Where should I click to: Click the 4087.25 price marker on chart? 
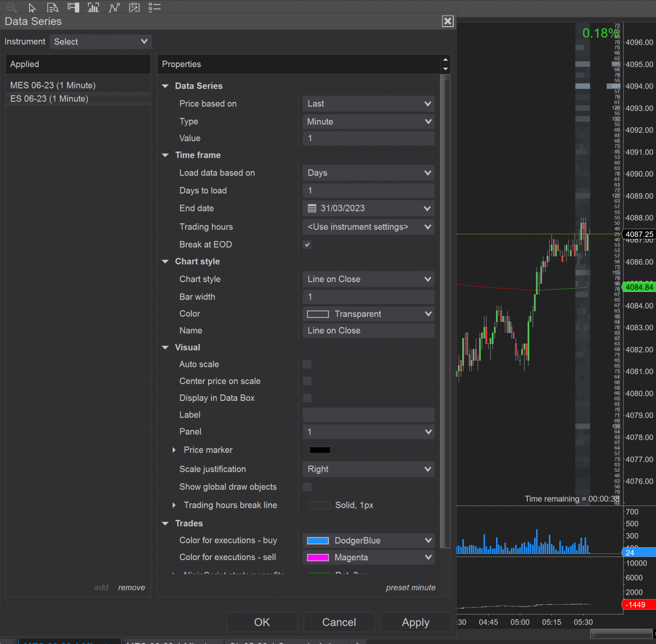tap(639, 235)
